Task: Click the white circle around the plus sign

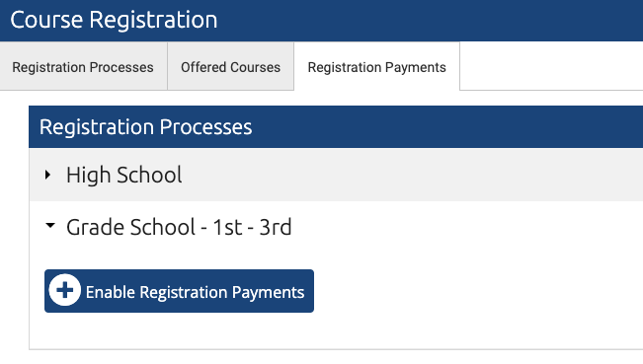Action: pos(65,290)
